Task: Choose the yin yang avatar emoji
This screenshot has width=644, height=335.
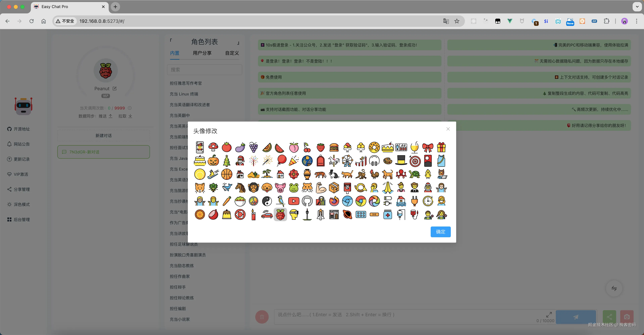Action: point(267,201)
